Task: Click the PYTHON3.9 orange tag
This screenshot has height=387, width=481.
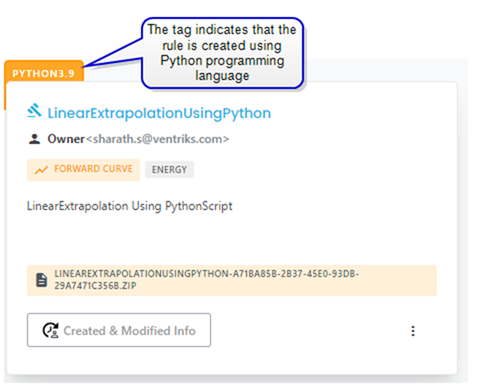Action: click(44, 73)
